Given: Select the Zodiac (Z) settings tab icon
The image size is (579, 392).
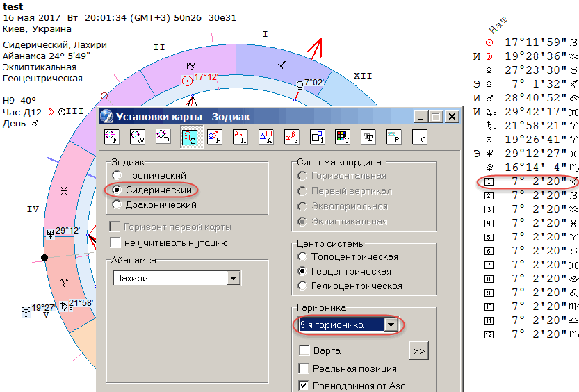Looking at the screenshot, I should click(x=189, y=137).
